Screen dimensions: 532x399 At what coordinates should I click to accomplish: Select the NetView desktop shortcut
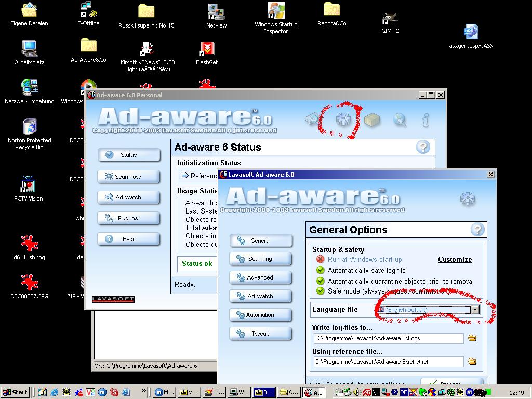click(217, 16)
